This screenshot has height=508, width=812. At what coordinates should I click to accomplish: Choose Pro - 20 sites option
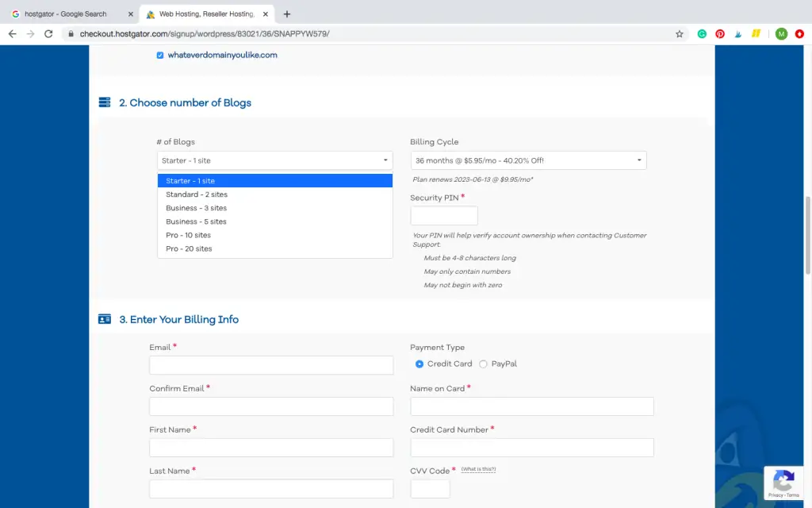point(275,248)
